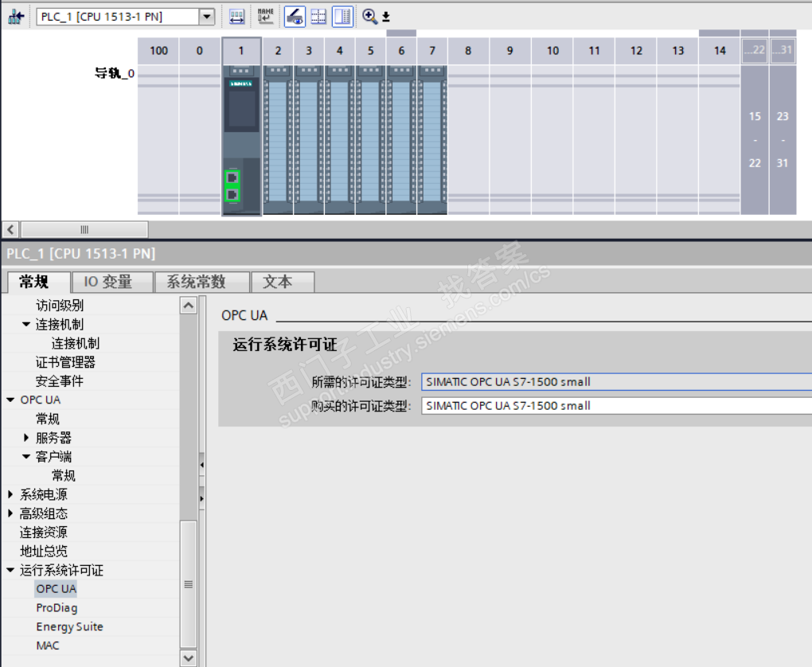Click the navigation tree vertical scrollbar thumb
The width and height of the screenshot is (812, 667).
(x=189, y=584)
